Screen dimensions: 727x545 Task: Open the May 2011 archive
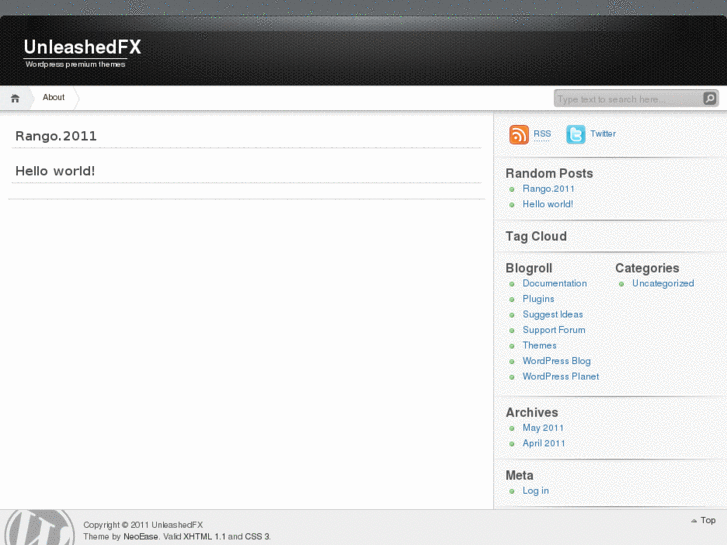pos(543,428)
